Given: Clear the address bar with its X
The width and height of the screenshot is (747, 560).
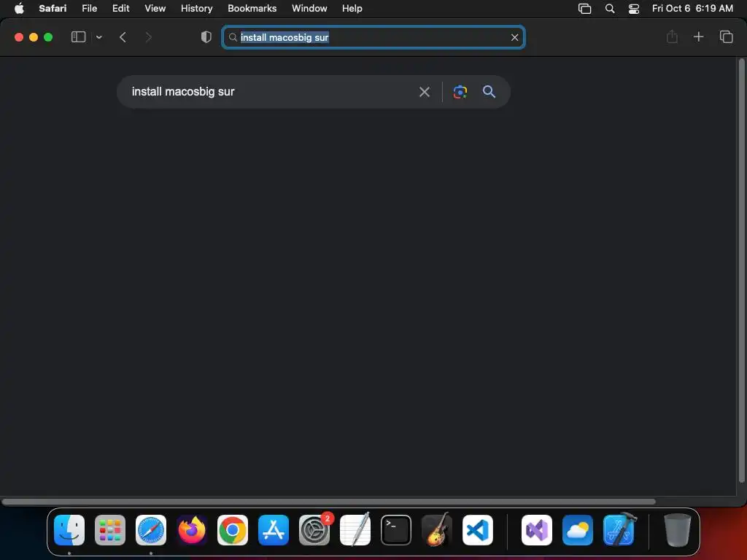Looking at the screenshot, I should (514, 37).
